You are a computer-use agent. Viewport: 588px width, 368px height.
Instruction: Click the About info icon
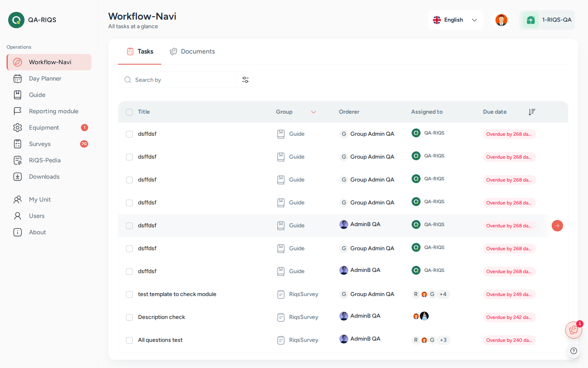[18, 232]
